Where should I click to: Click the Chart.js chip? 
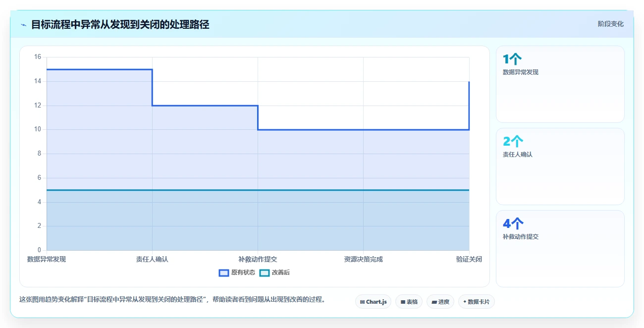pyautogui.click(x=373, y=302)
